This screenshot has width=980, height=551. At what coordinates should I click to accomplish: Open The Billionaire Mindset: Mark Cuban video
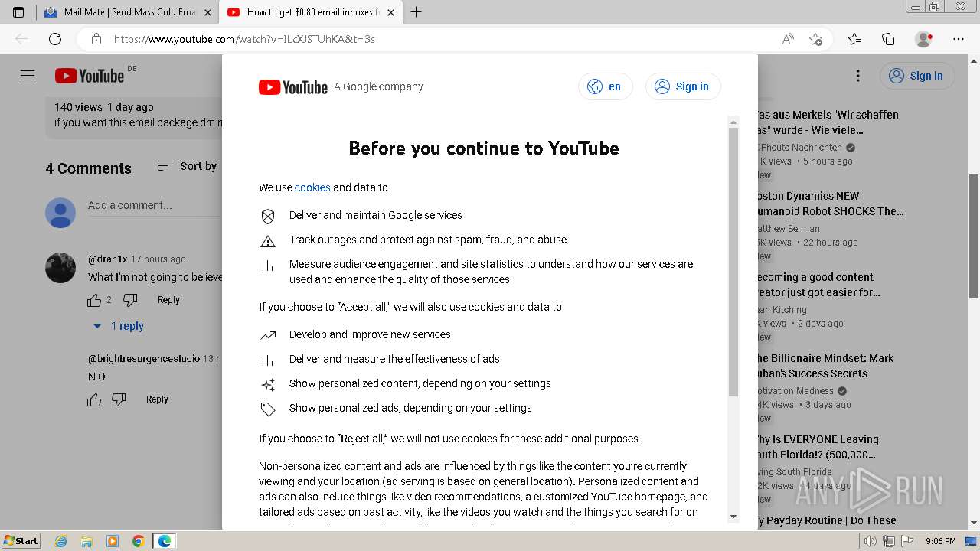coord(826,366)
